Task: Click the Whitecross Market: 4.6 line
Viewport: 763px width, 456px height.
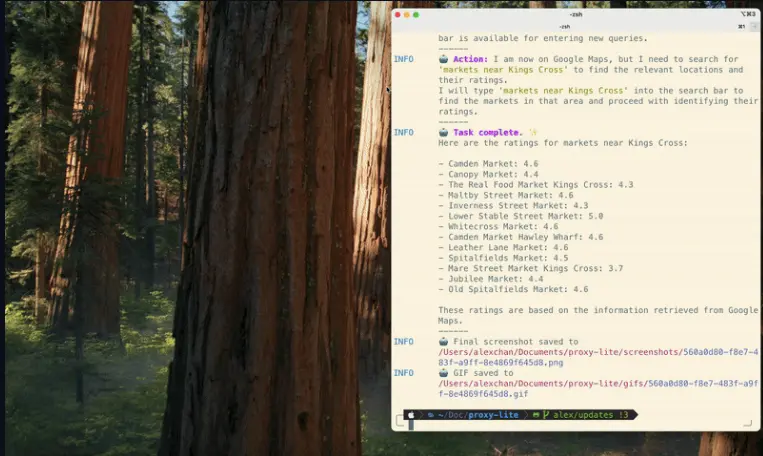Action: pyautogui.click(x=498, y=226)
